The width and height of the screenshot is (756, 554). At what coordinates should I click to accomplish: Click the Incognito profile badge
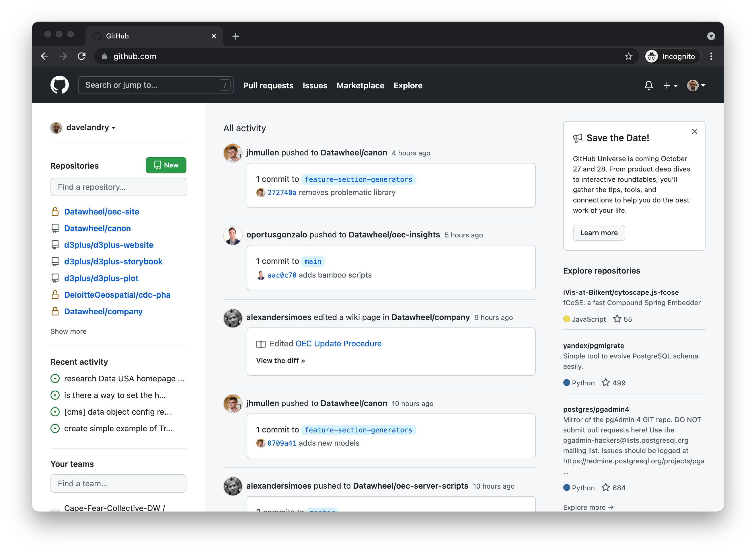click(x=673, y=56)
